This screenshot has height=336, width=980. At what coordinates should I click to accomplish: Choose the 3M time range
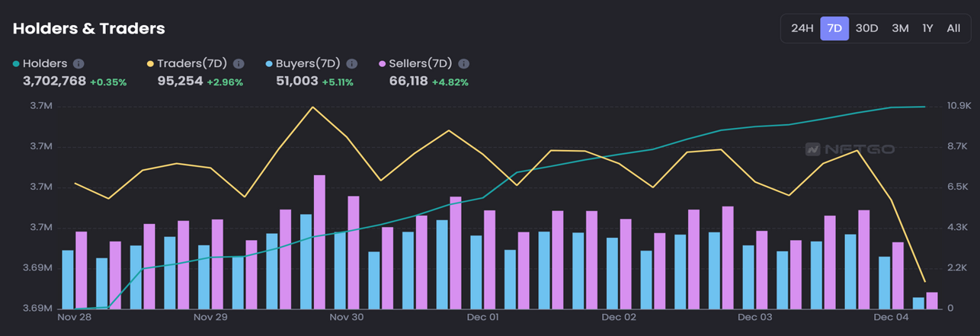coord(900,28)
